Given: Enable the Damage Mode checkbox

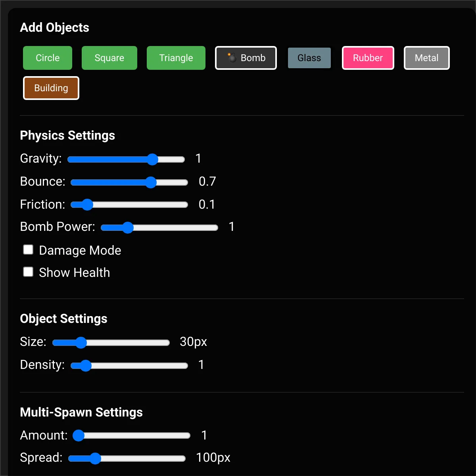Looking at the screenshot, I should click(x=28, y=250).
